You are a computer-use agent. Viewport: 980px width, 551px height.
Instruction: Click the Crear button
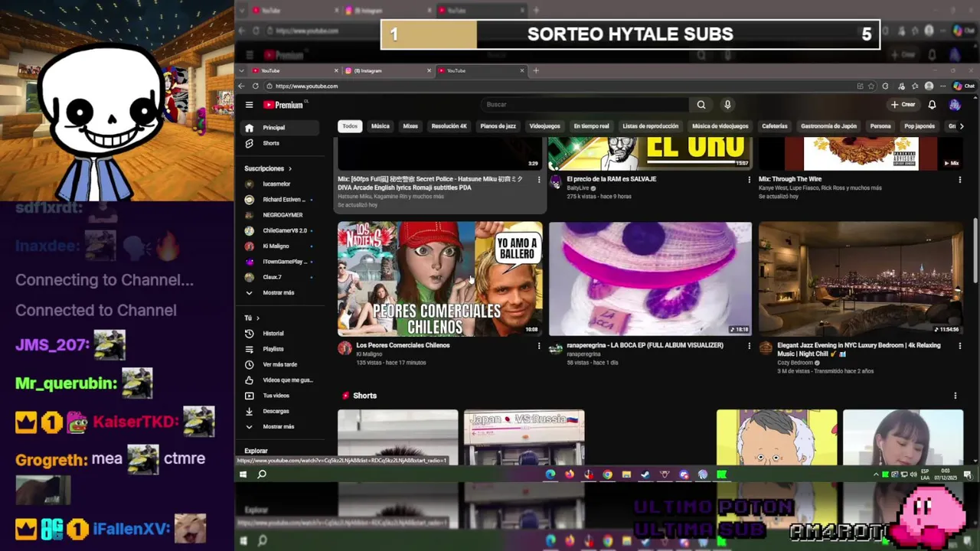coord(903,105)
